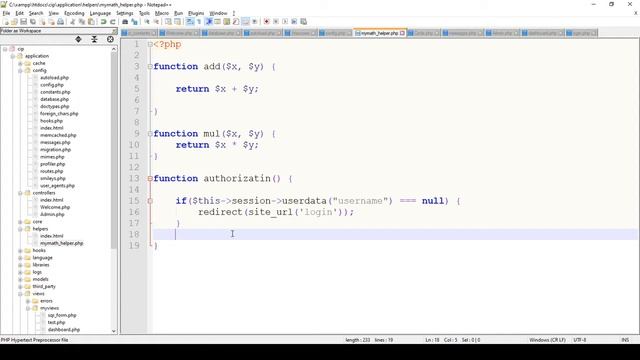The width and height of the screenshot is (640, 360).
Task: Expand the models folder in tree
Action: pyautogui.click(x=20, y=279)
